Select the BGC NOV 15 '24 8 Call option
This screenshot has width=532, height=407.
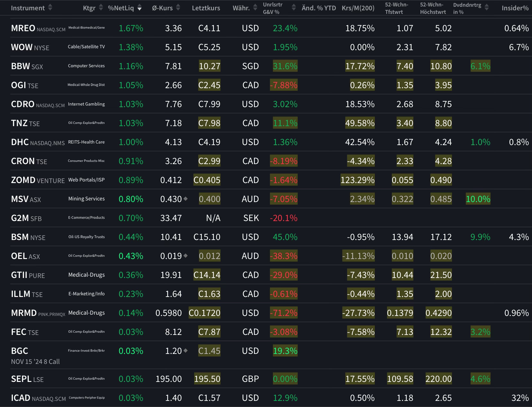(x=35, y=356)
